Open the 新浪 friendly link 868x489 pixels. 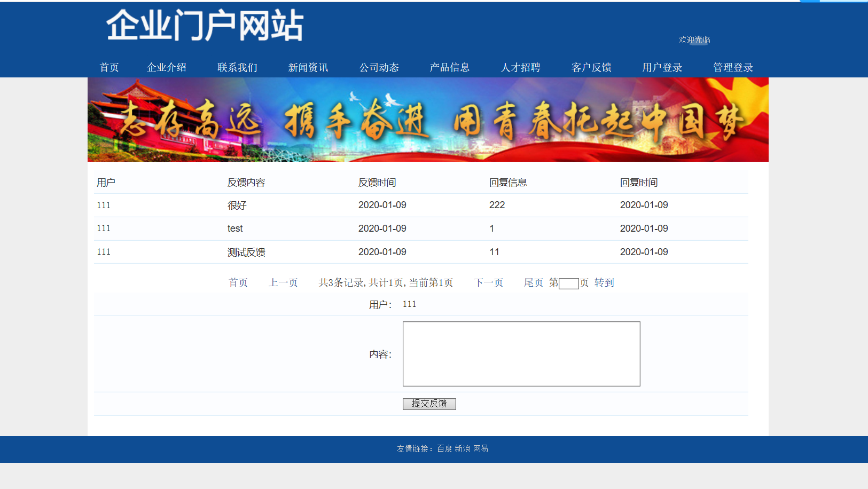tap(463, 448)
